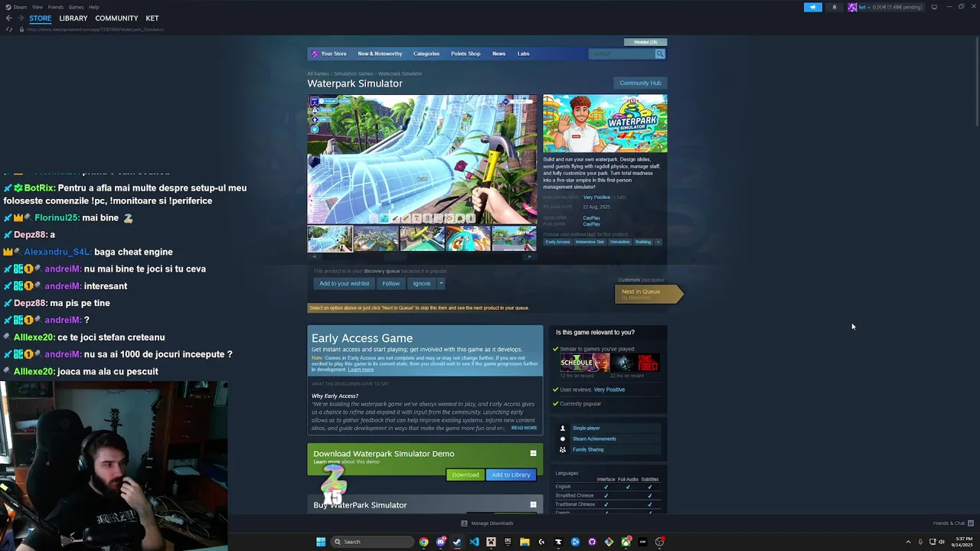Open Logitech G HUB taskbar icon
980x551 pixels.
tap(541, 542)
